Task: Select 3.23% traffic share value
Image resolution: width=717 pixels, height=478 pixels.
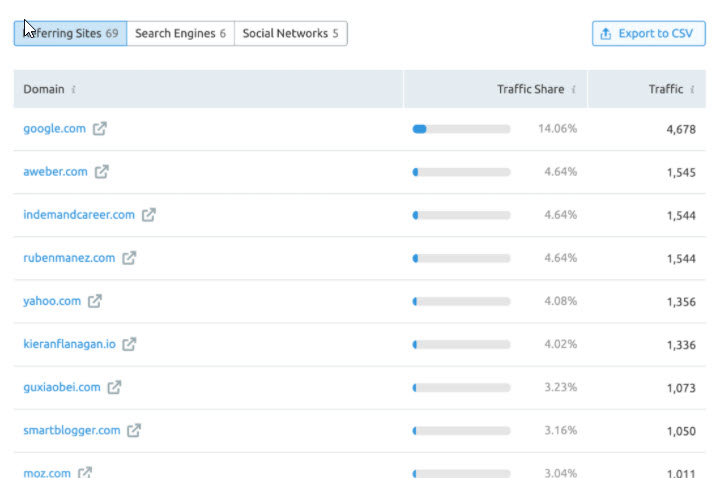Action: (561, 387)
